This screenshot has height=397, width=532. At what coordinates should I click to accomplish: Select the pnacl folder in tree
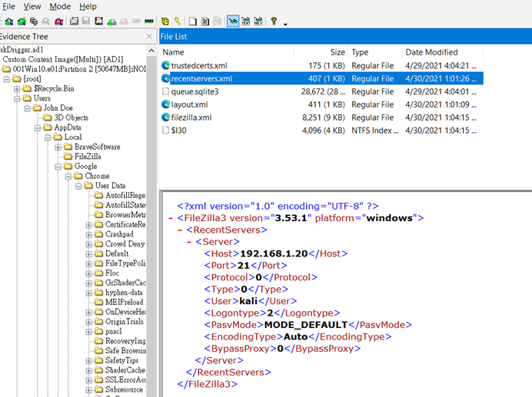point(113,331)
